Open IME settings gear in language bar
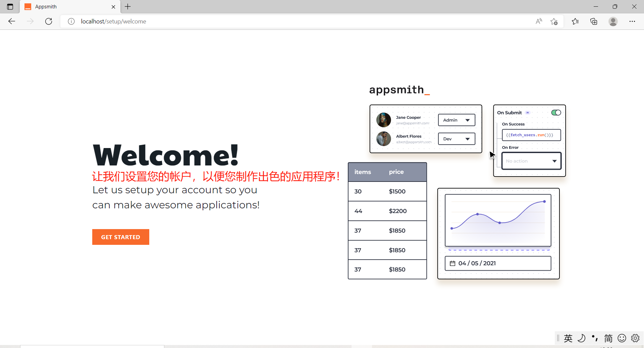This screenshot has height=348, width=644. click(x=635, y=338)
